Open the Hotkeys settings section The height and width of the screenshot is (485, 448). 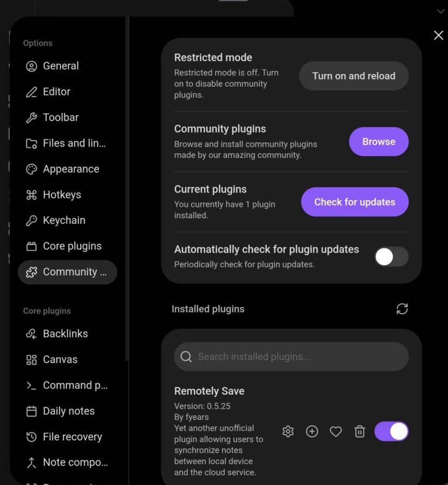tap(61, 195)
